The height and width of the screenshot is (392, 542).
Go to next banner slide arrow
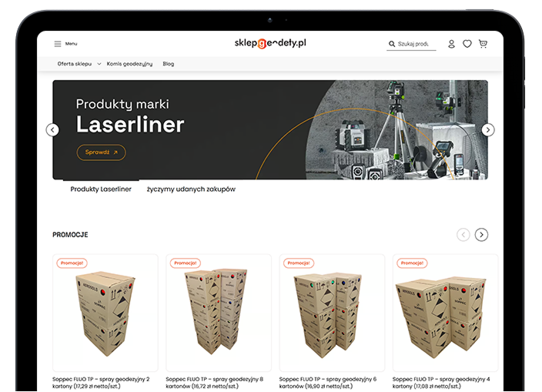(488, 129)
